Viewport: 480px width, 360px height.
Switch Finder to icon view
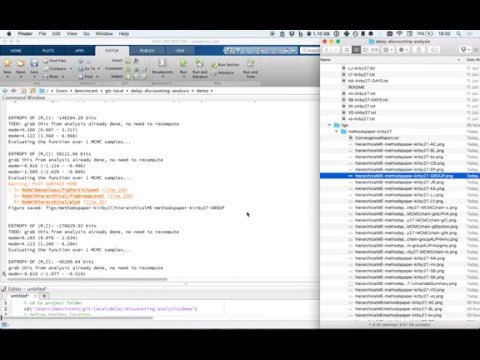coord(347,50)
